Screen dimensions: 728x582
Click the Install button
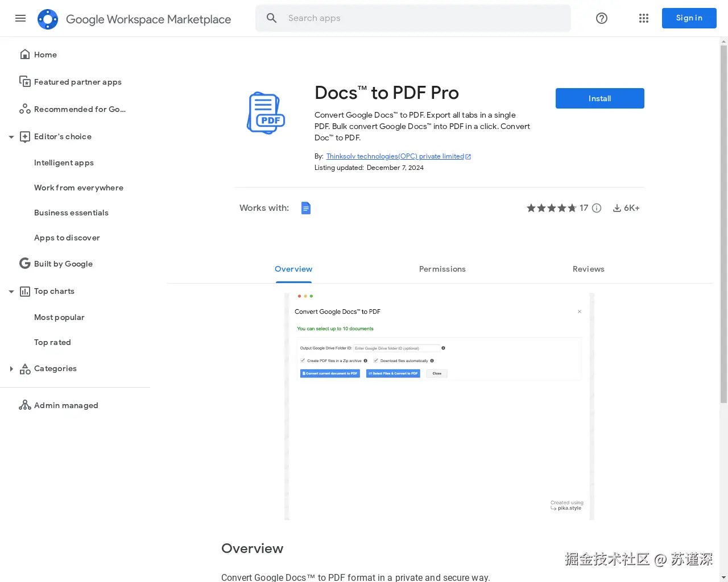[599, 98]
